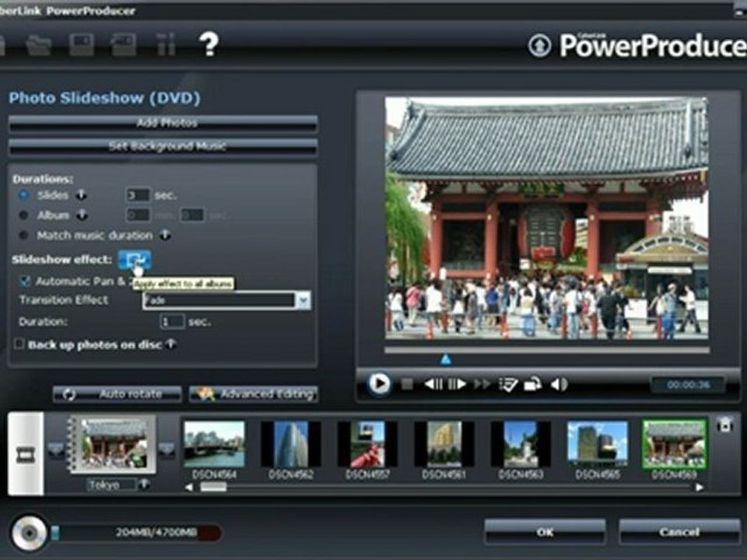Toggle repeat playback icon
Image resolution: width=747 pixels, height=560 pixels.
(532, 383)
